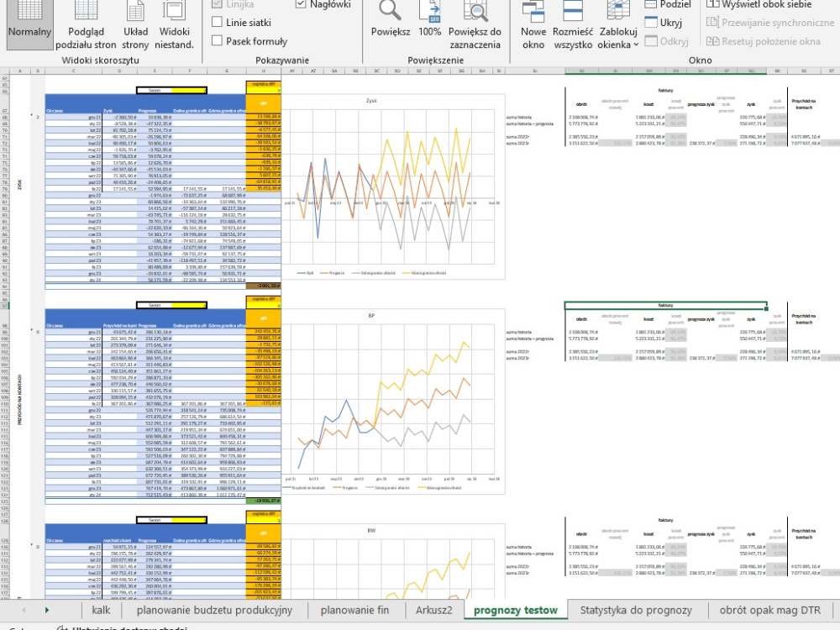840x630 pixels.
Task: Set zoom to 100%
Action: tap(429, 18)
